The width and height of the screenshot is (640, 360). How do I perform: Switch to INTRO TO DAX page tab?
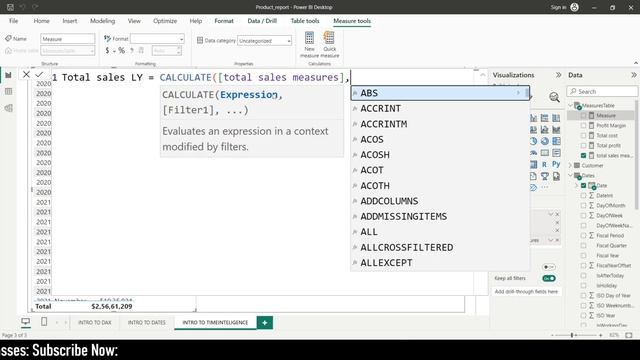(94, 322)
